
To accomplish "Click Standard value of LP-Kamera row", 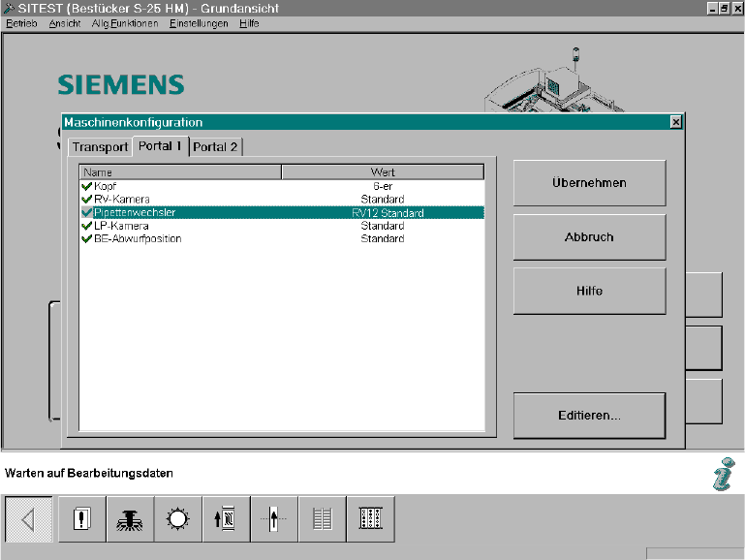I will (383, 226).
